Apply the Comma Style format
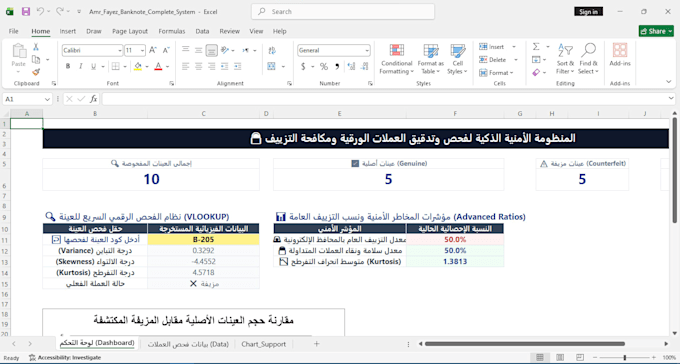Image resolution: width=680 pixels, height=364 pixels. pos(337,66)
